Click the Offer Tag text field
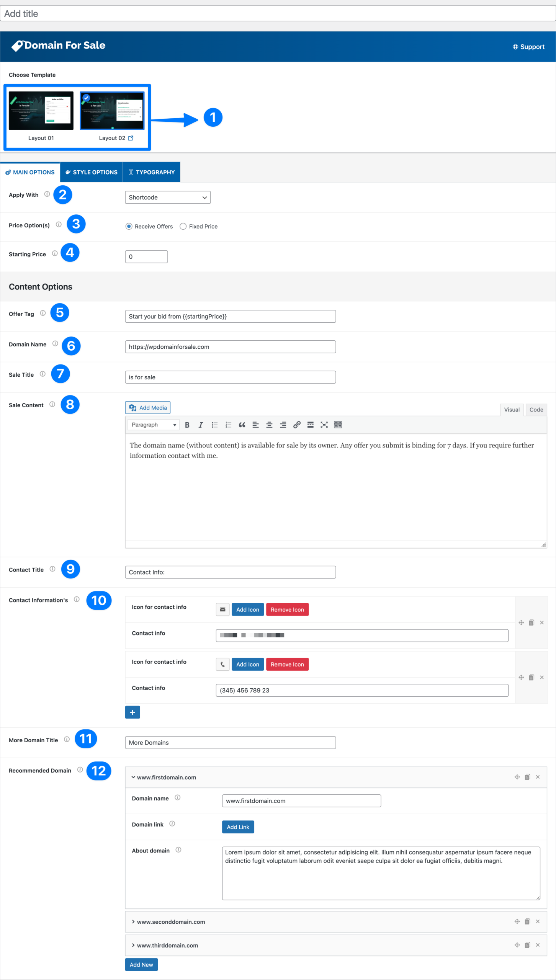556x980 pixels. [x=231, y=316]
